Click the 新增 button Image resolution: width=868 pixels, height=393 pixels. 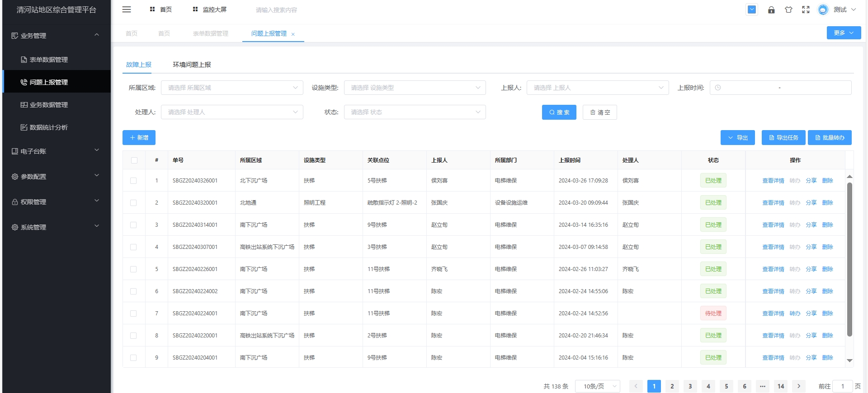click(x=139, y=138)
